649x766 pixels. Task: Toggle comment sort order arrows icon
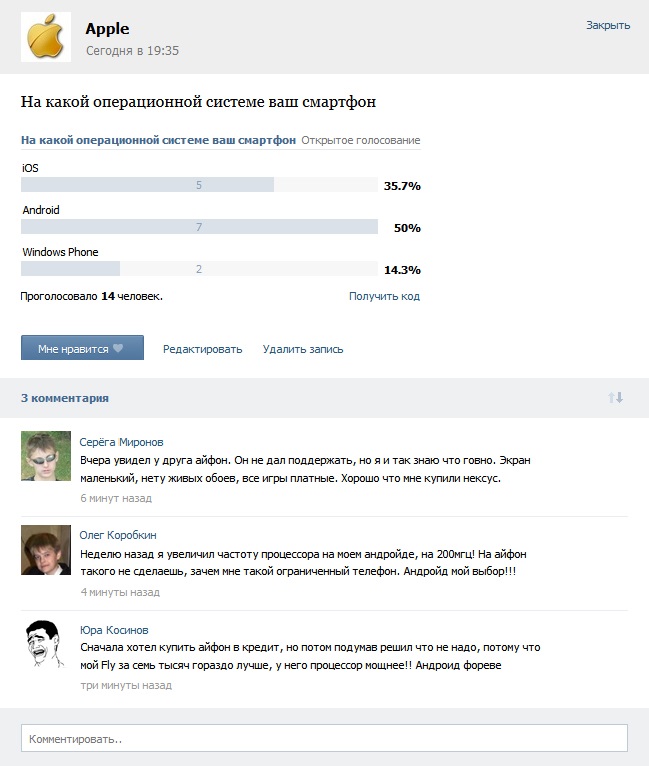(615, 398)
